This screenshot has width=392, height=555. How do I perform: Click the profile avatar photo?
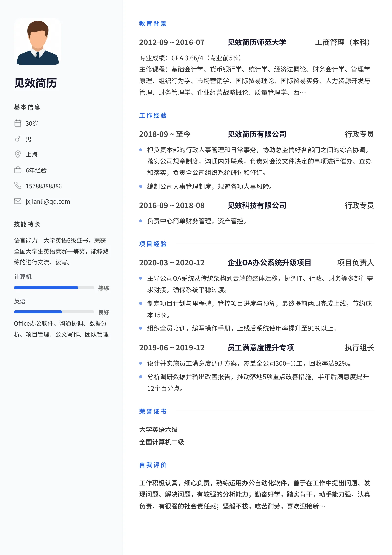[38, 42]
